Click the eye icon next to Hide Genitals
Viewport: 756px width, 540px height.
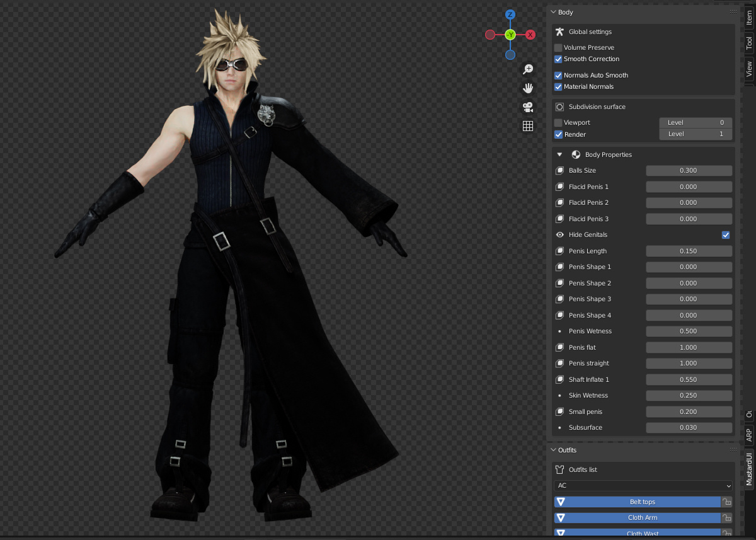[x=559, y=234]
